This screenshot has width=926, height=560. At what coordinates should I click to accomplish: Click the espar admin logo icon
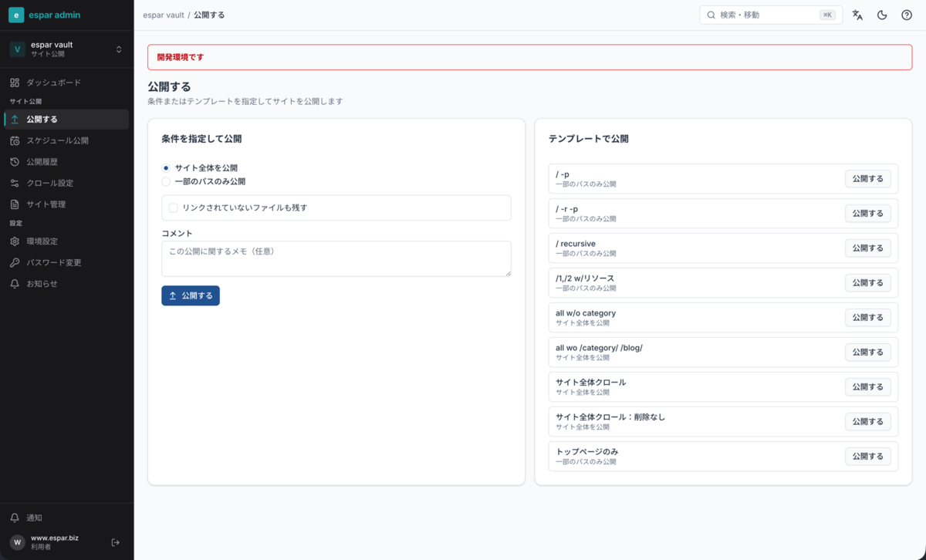pos(16,15)
